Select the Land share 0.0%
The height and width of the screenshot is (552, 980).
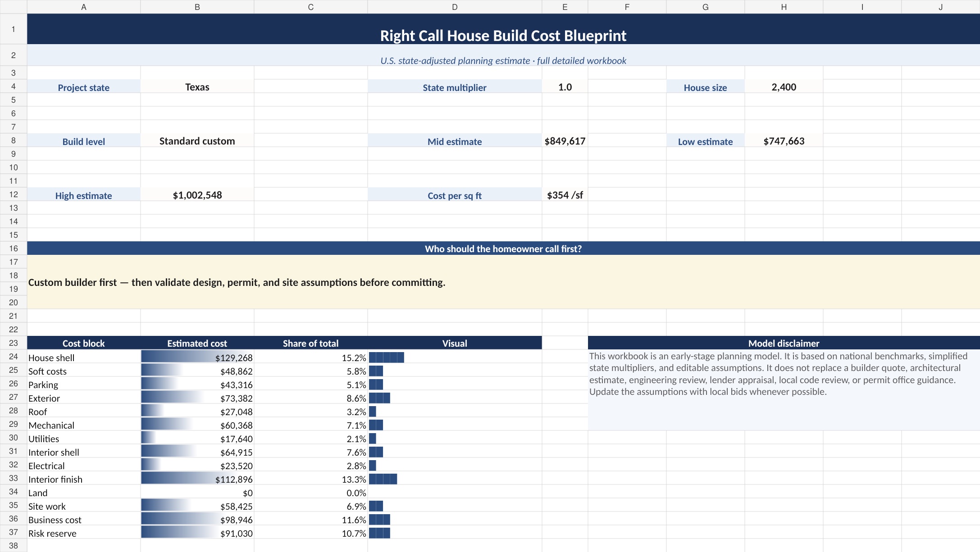click(310, 492)
